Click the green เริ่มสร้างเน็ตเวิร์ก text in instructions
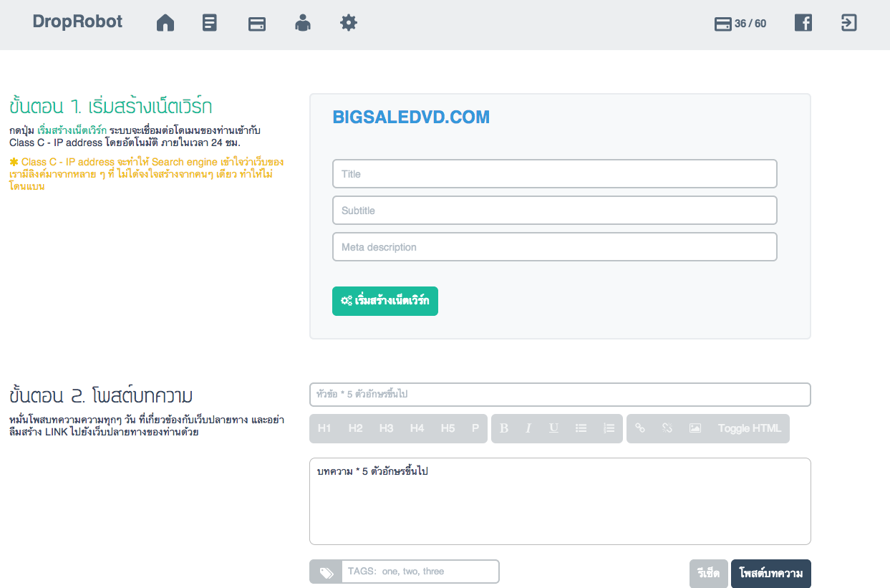 coord(72,131)
